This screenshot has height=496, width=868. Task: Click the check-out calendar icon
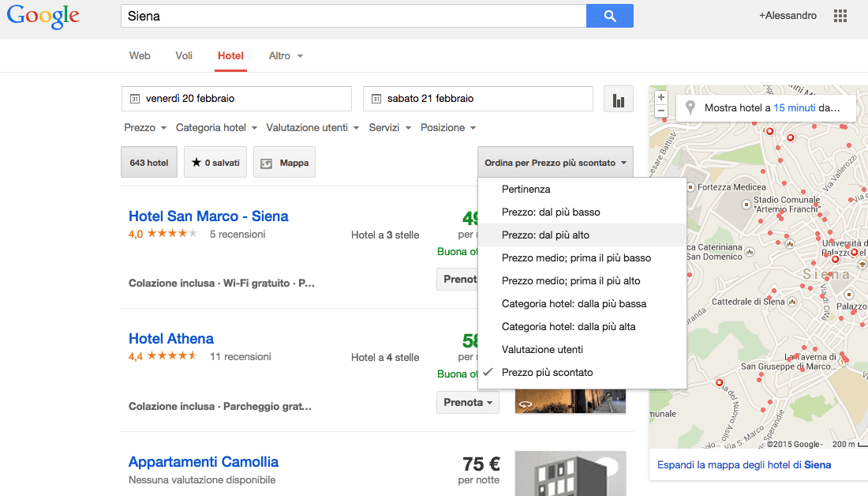[x=376, y=99]
